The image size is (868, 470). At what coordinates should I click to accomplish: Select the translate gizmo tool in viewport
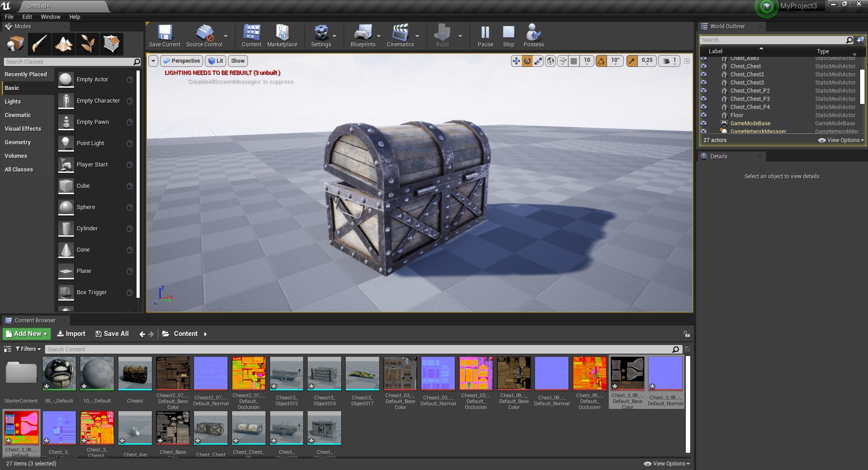click(516, 61)
